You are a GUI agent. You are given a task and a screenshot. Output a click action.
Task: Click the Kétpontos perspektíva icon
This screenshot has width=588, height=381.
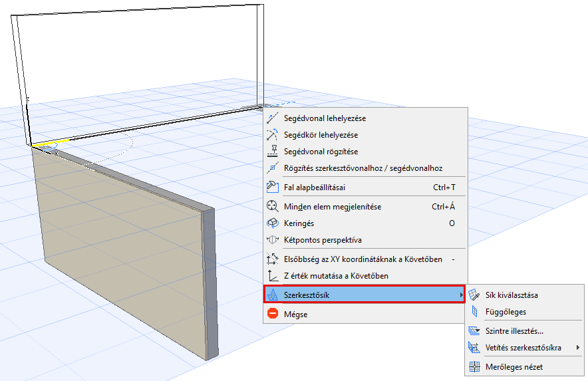273,239
